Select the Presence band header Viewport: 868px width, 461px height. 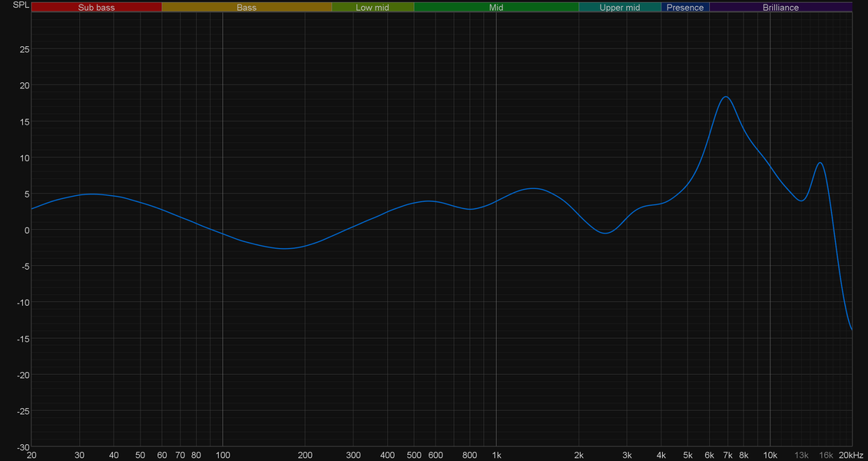coord(684,7)
